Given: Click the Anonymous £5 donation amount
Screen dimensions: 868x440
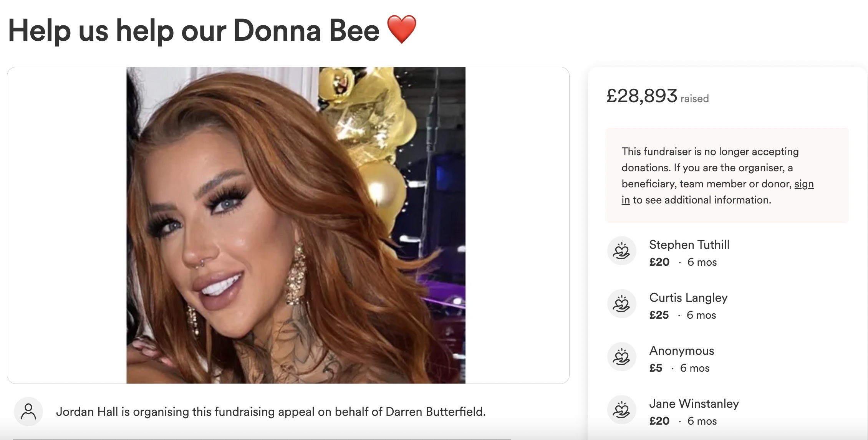Looking at the screenshot, I should tap(656, 368).
